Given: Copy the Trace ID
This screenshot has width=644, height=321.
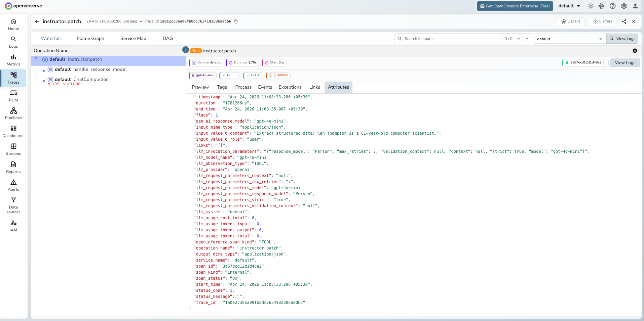Looking at the screenshot, I should [235, 21].
